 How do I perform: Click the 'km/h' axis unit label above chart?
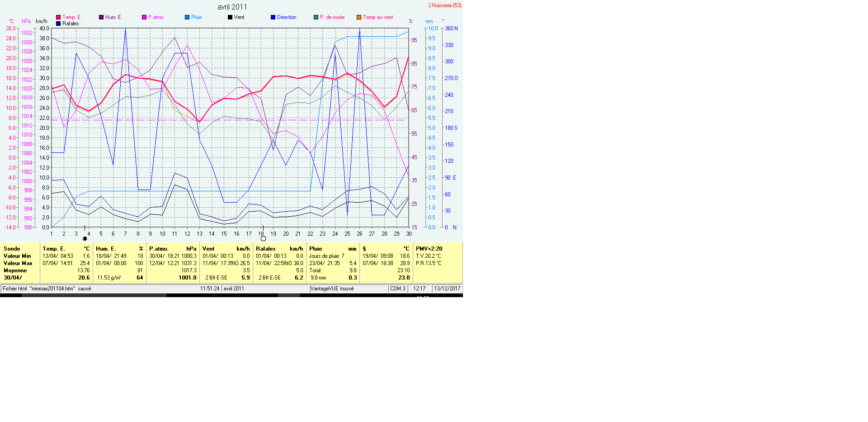[42, 21]
